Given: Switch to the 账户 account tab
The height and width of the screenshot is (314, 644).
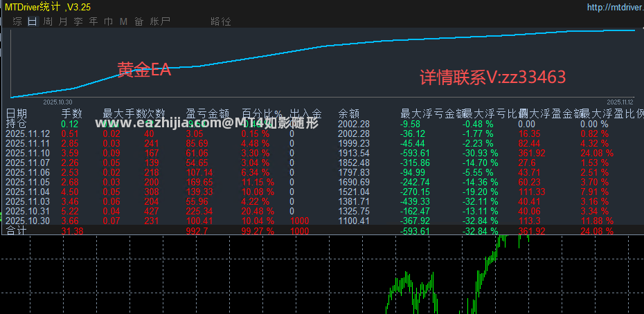Looking at the screenshot, I should tap(160, 21).
